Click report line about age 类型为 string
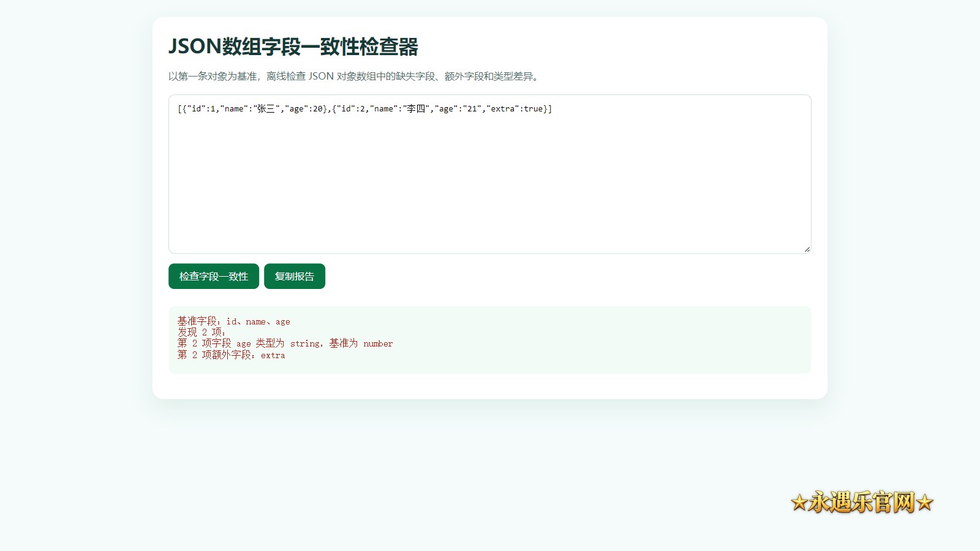The width and height of the screenshot is (980, 551). point(285,343)
